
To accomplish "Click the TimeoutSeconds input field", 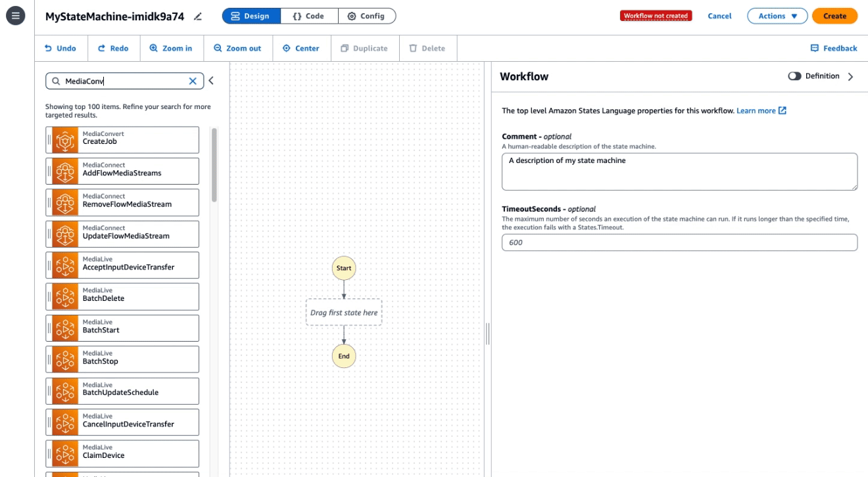I will coord(679,242).
